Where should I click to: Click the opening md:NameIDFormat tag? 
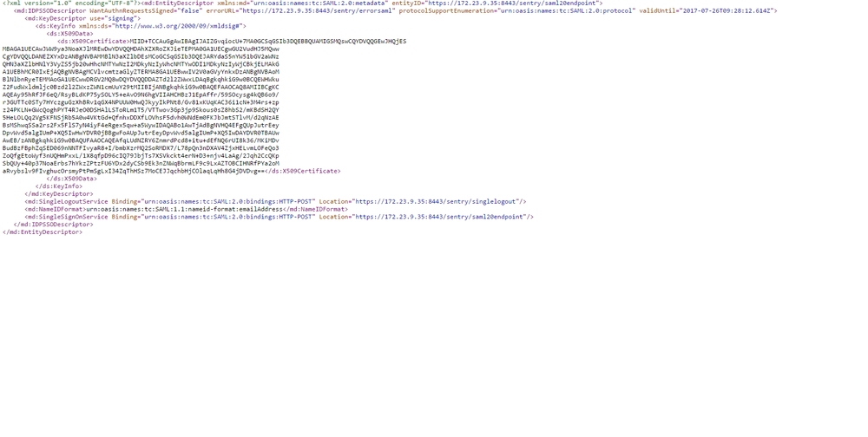(x=56, y=210)
